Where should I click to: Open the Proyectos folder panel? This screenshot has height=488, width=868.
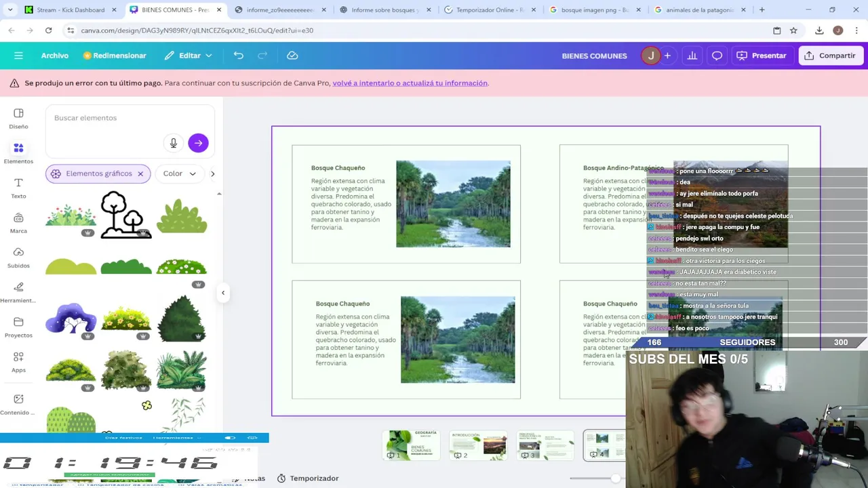(x=18, y=327)
